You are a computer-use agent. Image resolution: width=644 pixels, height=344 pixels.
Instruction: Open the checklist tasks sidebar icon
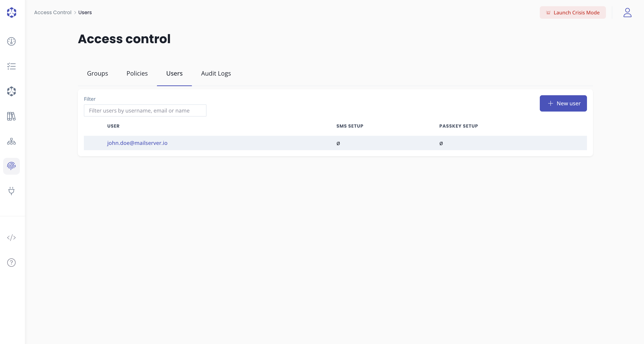(11, 66)
